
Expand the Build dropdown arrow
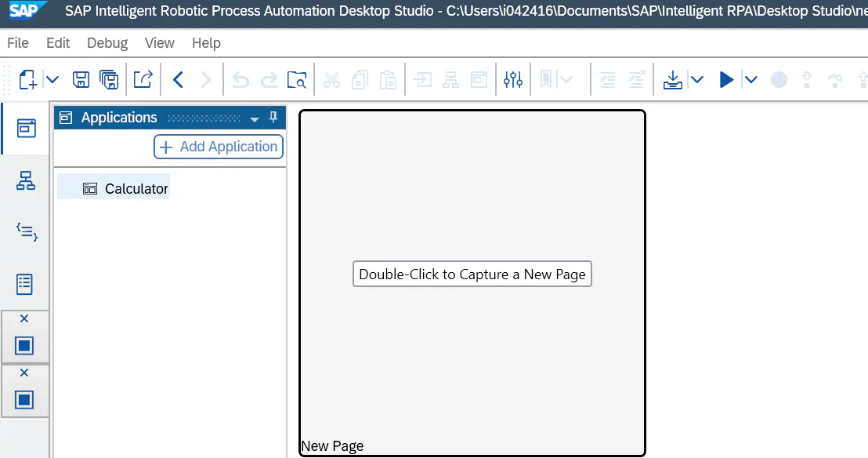pos(697,80)
